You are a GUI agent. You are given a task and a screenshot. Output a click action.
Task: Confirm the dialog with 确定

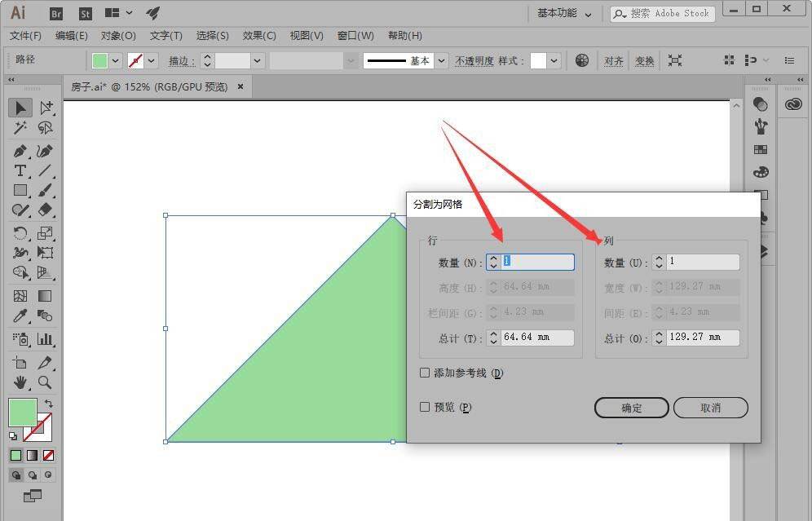pos(632,408)
